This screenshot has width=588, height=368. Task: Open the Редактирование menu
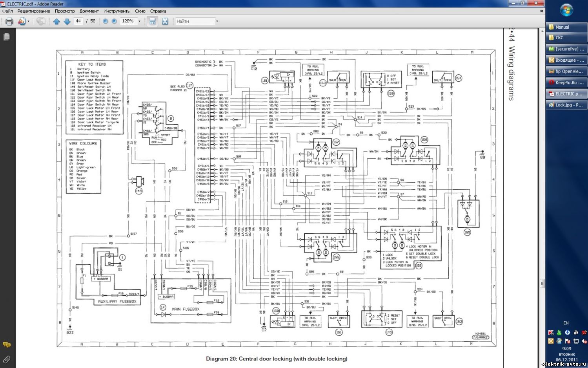(x=34, y=11)
